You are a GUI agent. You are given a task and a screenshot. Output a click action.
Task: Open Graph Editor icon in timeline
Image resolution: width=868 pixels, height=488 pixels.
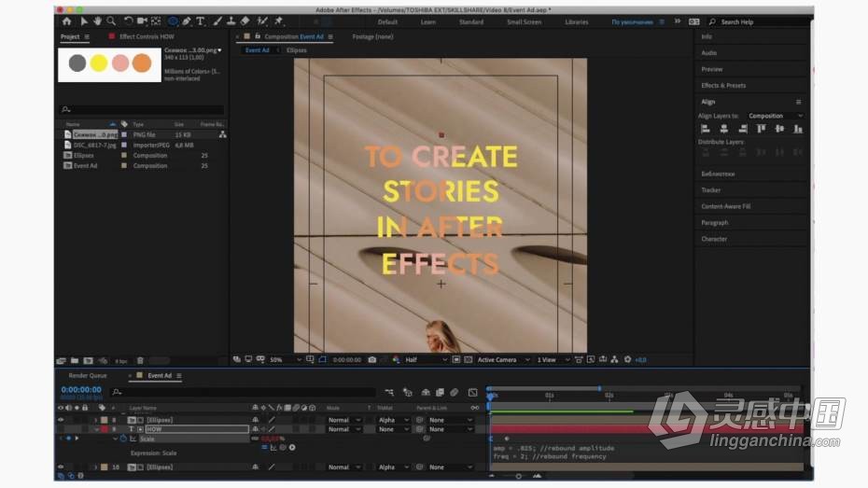coord(473,392)
